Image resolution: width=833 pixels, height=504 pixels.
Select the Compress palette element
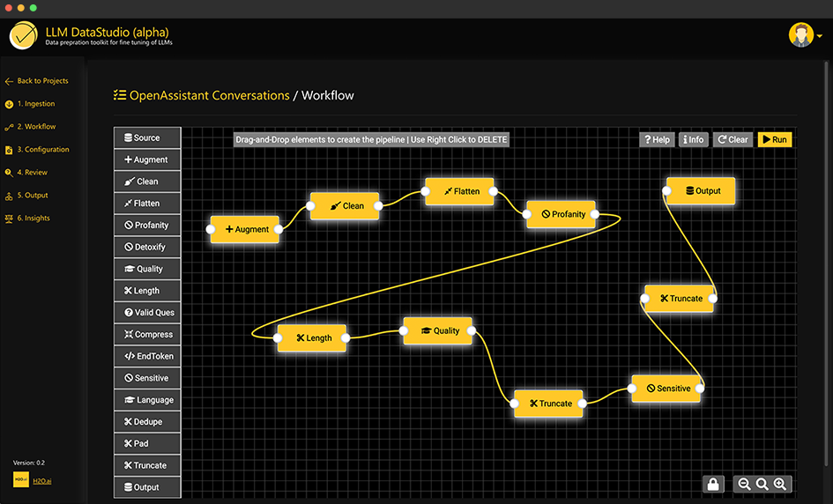point(147,334)
